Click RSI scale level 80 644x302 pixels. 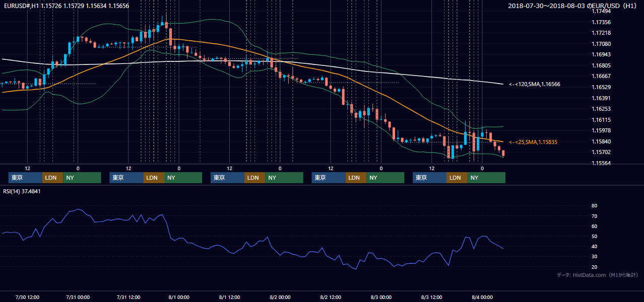tap(595, 206)
